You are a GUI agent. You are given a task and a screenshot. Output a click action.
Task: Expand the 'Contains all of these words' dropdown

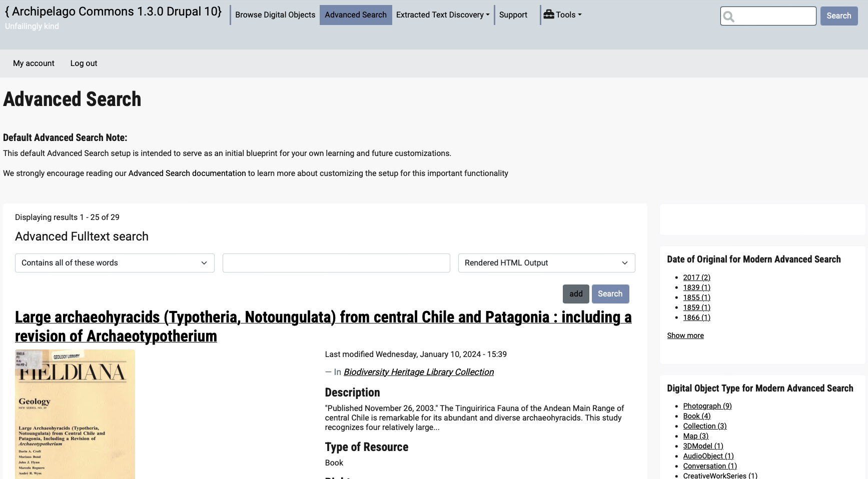pyautogui.click(x=115, y=263)
